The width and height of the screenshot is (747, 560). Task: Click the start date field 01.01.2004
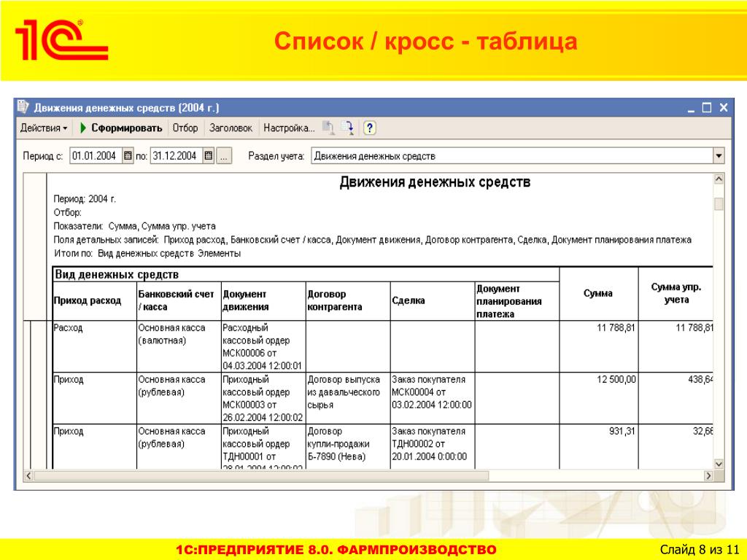(96, 156)
